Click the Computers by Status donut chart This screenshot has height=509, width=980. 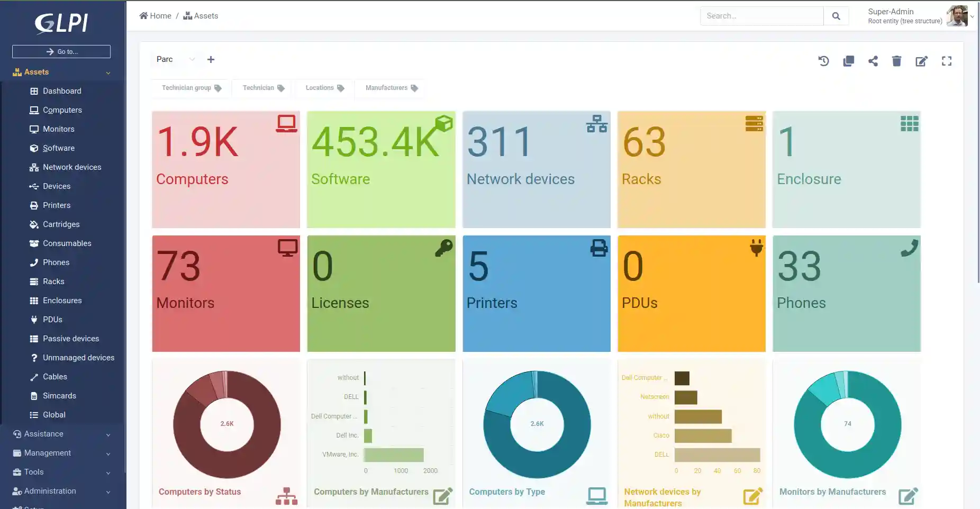click(x=226, y=424)
